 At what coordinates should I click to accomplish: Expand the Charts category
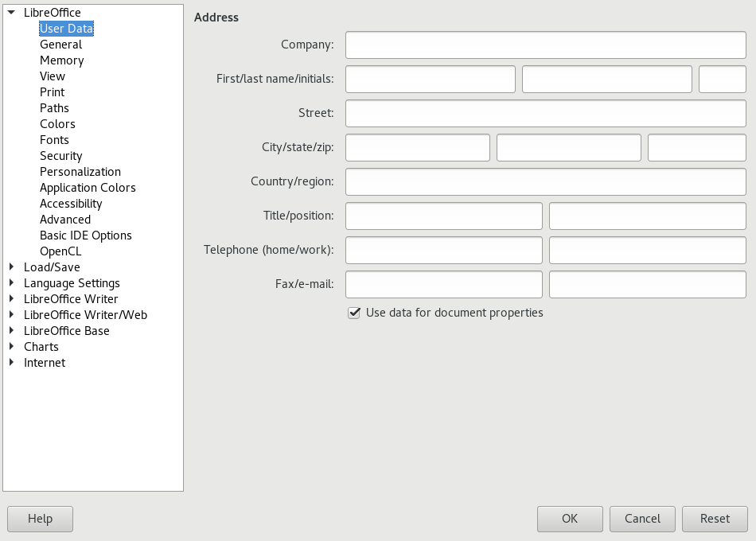pyautogui.click(x=12, y=347)
